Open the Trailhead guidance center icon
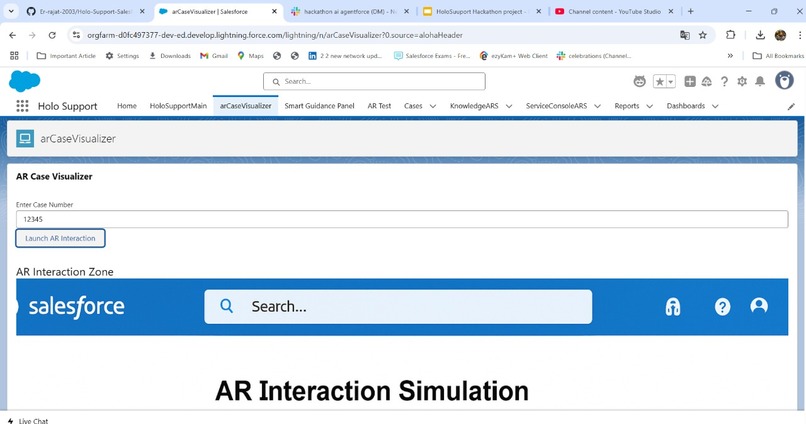The width and height of the screenshot is (806, 424). tap(707, 81)
